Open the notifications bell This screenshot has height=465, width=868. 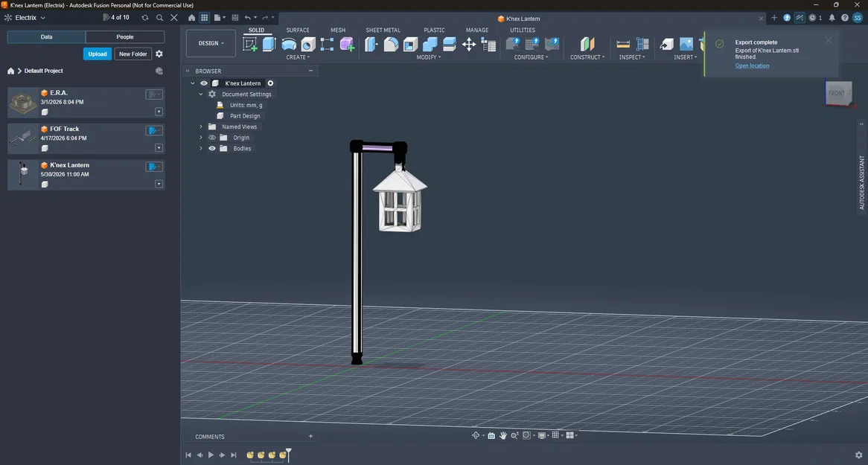point(832,18)
